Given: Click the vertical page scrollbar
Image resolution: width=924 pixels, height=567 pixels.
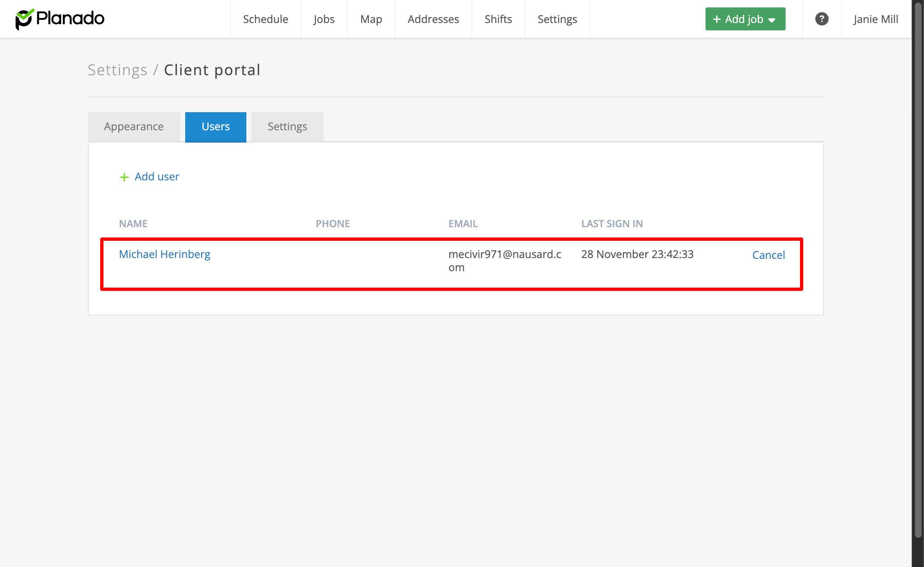Looking at the screenshot, I should pos(918,267).
